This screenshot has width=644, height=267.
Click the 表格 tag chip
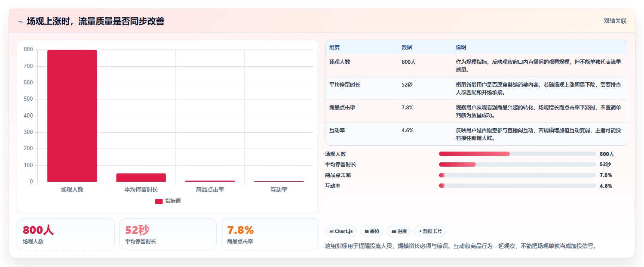pyautogui.click(x=372, y=231)
